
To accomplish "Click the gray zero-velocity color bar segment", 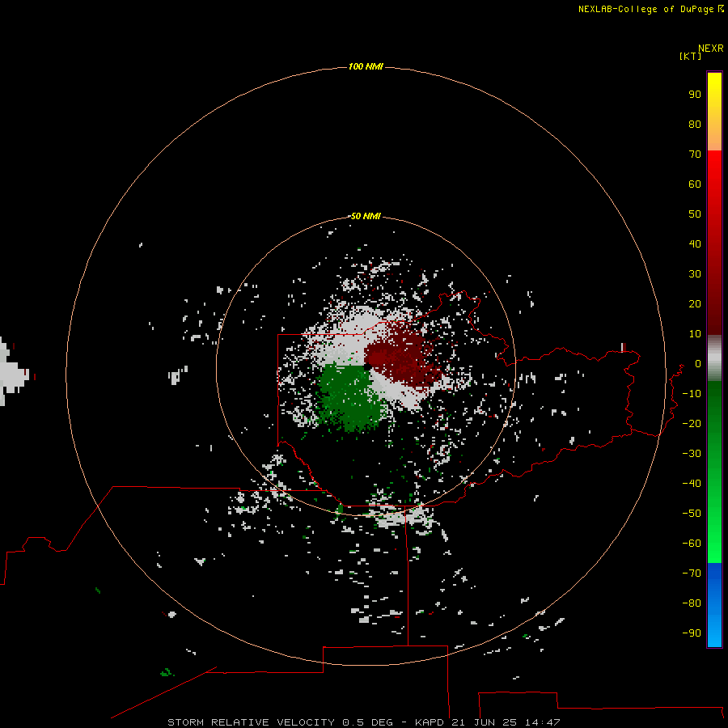I will tap(714, 358).
